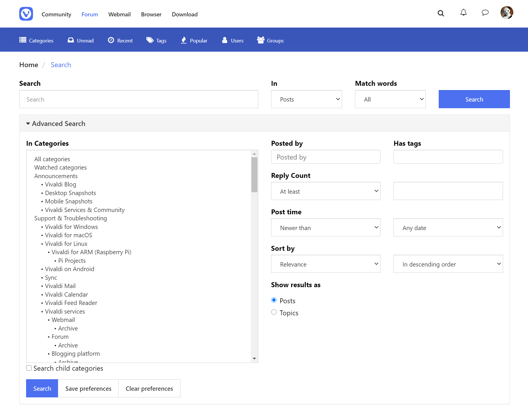Open the user avatar menu
The image size is (528, 420).
[x=507, y=13]
